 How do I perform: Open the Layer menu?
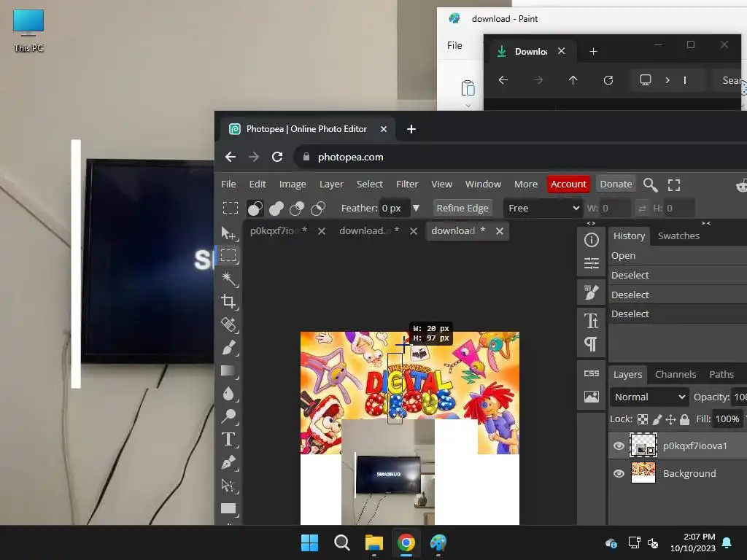(331, 184)
